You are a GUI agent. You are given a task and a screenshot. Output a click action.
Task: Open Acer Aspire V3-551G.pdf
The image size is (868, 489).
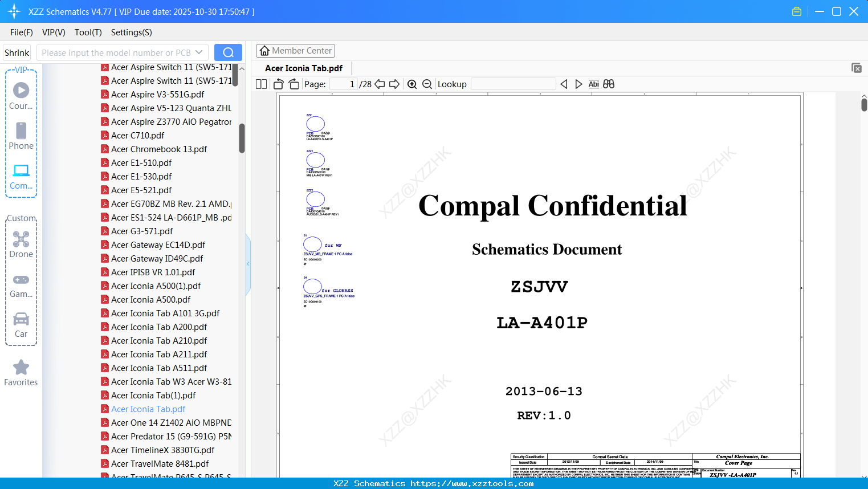pyautogui.click(x=157, y=95)
